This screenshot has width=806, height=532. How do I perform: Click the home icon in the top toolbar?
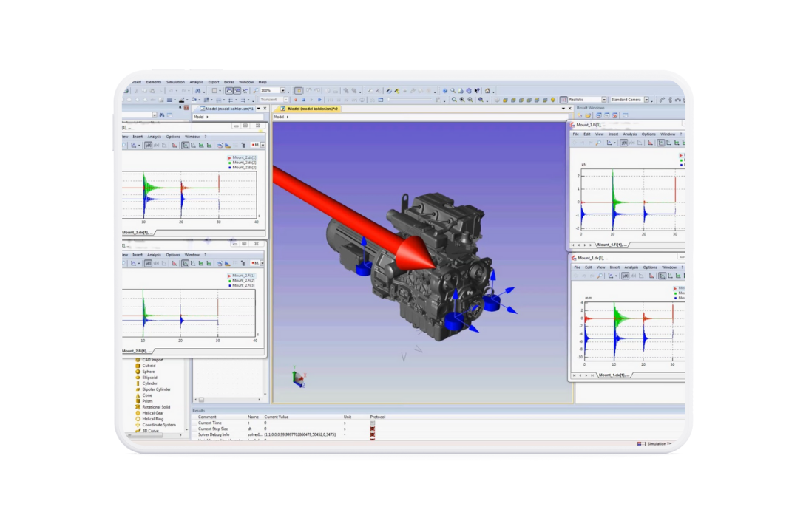pyautogui.click(x=487, y=91)
